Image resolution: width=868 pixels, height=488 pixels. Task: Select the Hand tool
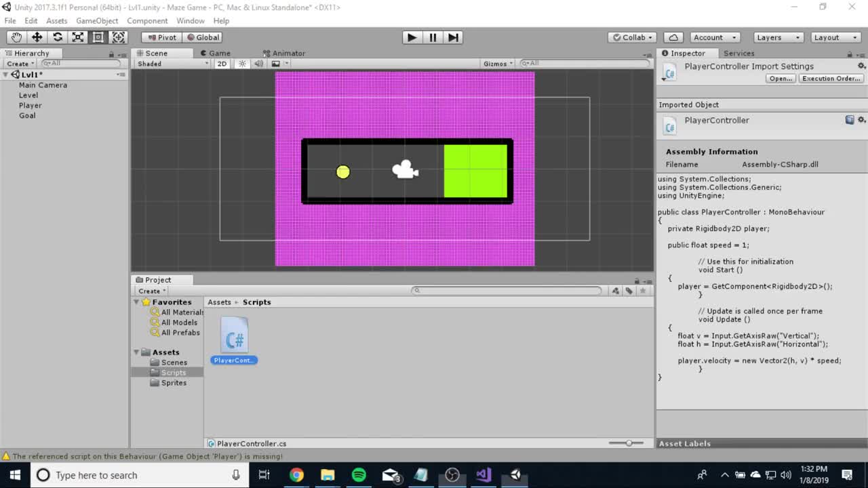pyautogui.click(x=16, y=37)
